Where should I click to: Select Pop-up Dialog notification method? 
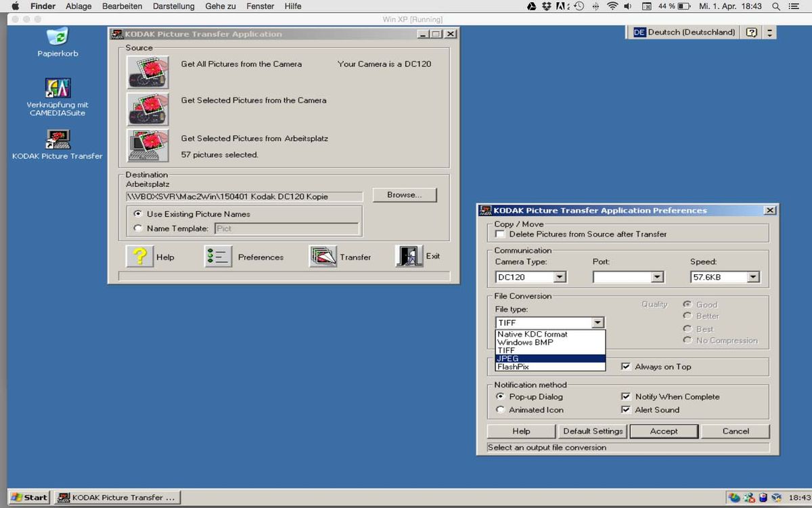[501, 396]
